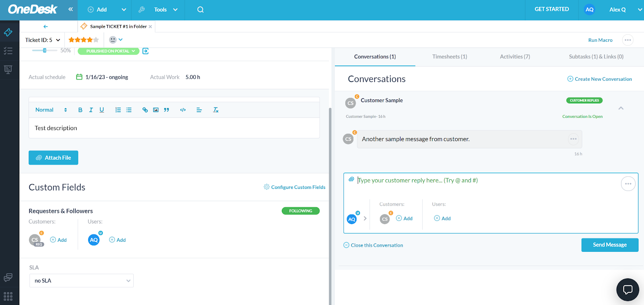The height and width of the screenshot is (305, 644).
Task: Open Published on Portal dropdown
Action: 108,51
